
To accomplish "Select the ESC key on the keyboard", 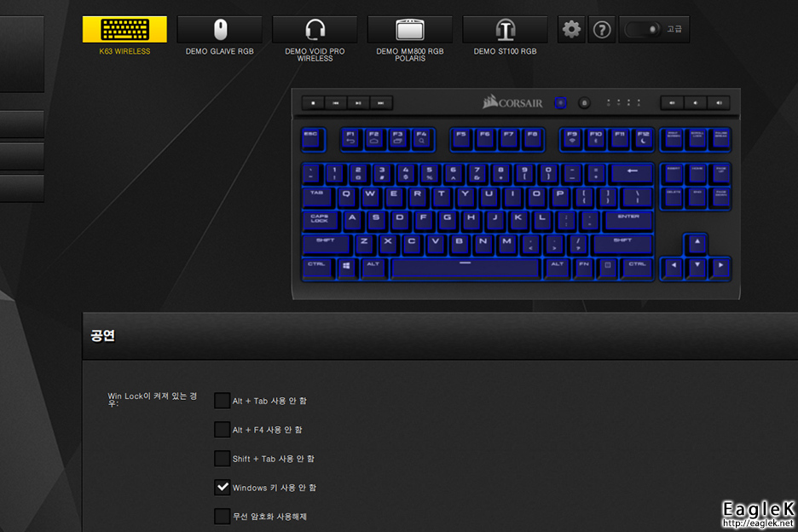I will pos(313,140).
